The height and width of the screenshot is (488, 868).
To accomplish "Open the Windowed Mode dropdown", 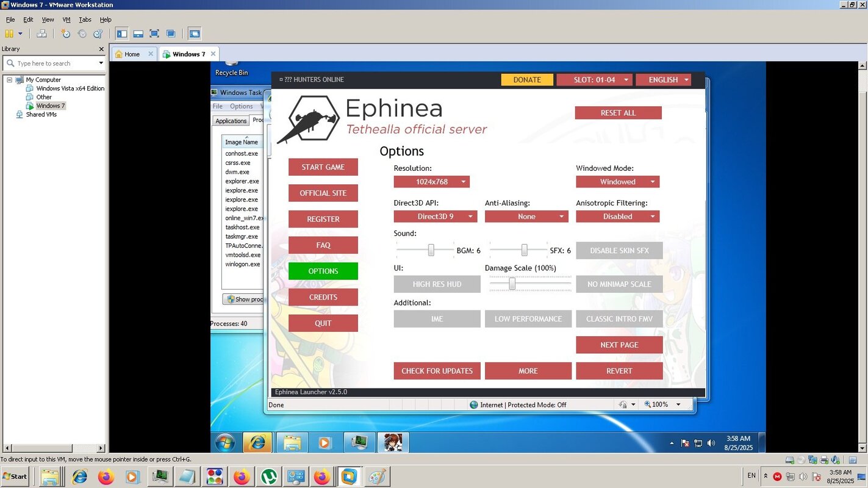I will click(617, 182).
